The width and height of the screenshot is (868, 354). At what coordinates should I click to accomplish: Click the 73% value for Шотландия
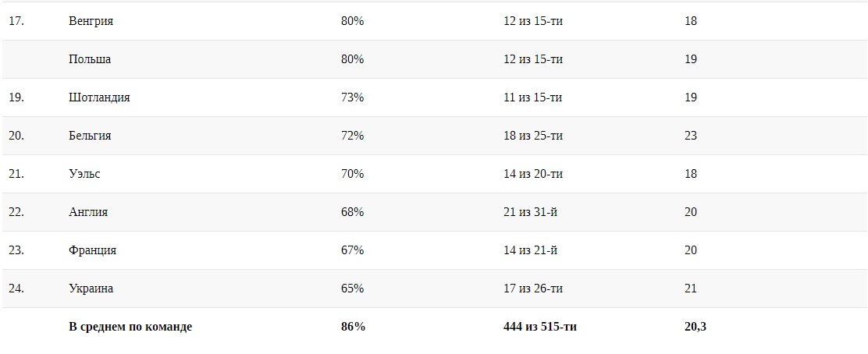click(352, 97)
